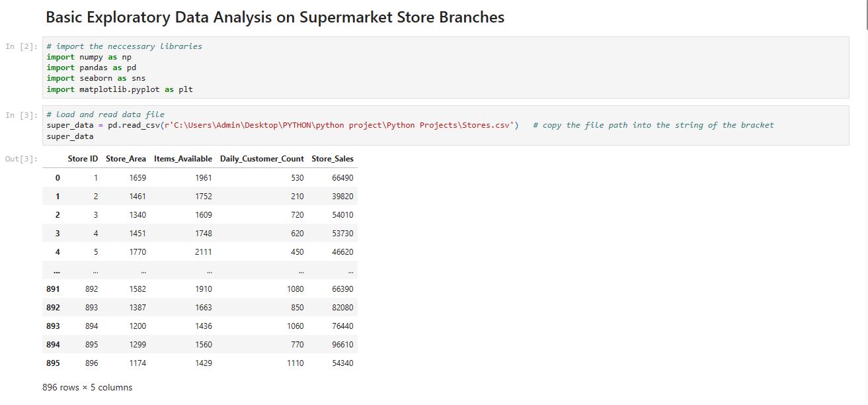This screenshot has height=405, width=868.
Task: Click the Store_Sales value 66490
Action: click(342, 178)
